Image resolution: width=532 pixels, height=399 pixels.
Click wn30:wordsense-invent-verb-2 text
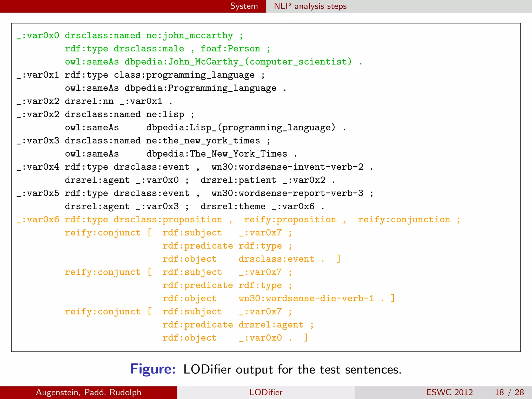click(x=288, y=167)
